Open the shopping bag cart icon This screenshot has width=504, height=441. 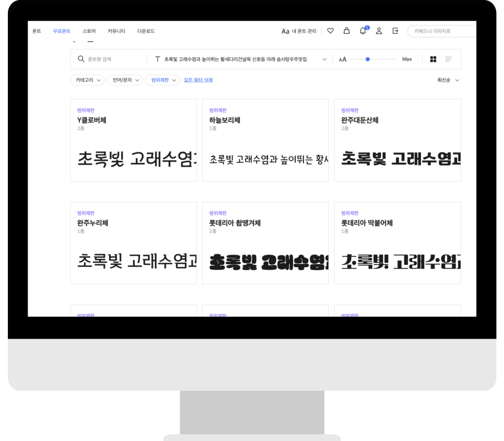(x=346, y=31)
